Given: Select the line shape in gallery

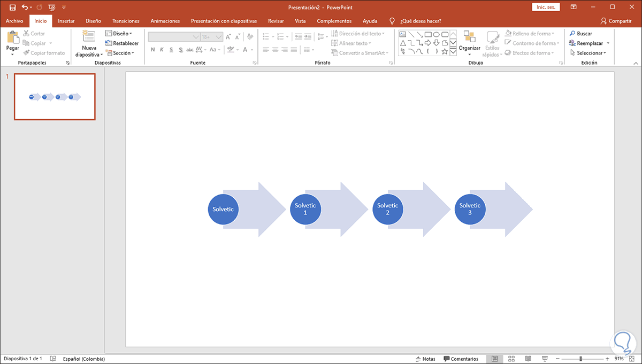Looking at the screenshot, I should 411,34.
